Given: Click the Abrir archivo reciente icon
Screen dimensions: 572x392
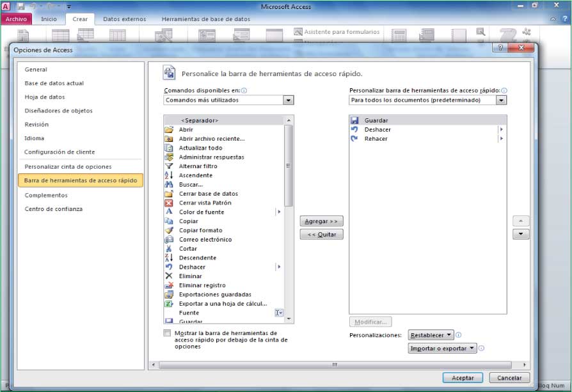Looking at the screenshot, I should point(168,139).
